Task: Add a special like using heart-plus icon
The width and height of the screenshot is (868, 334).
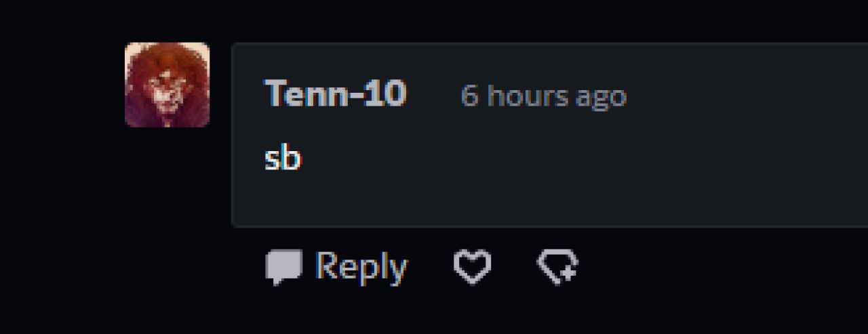Action: 557,267
